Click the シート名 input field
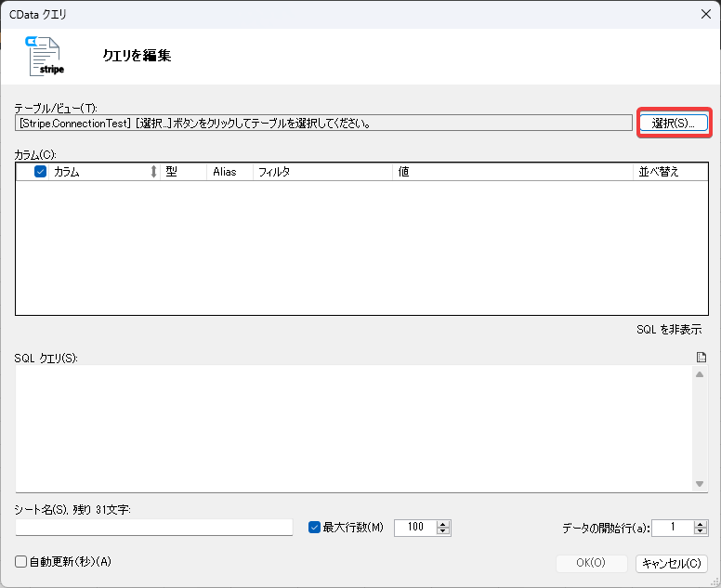The height and width of the screenshot is (588, 721). click(x=154, y=528)
